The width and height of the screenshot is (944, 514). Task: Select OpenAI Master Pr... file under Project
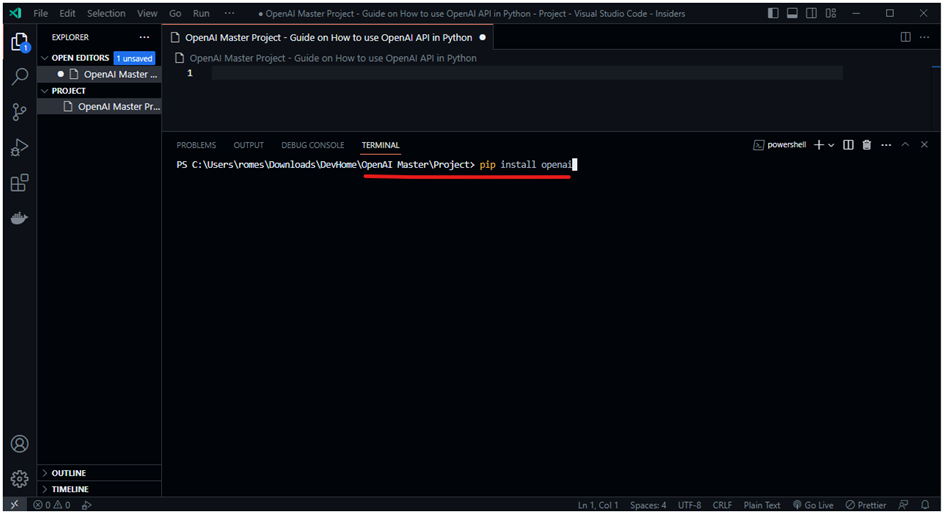[x=99, y=107]
